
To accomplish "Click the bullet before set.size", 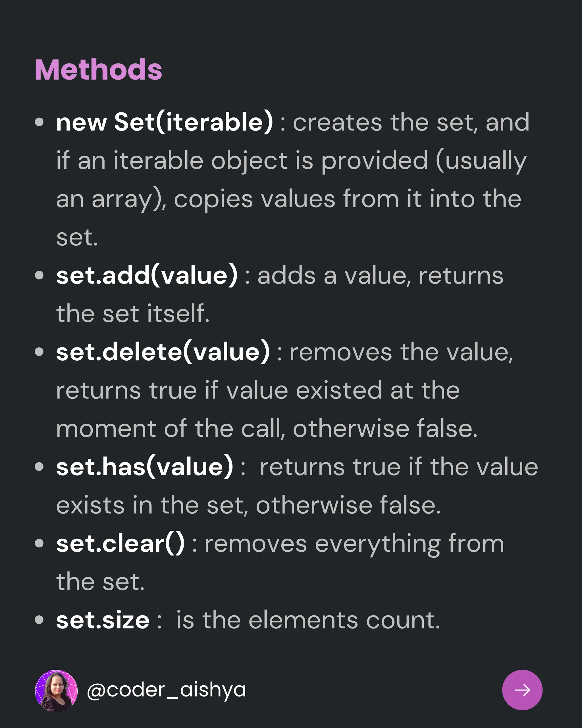I will click(40, 620).
